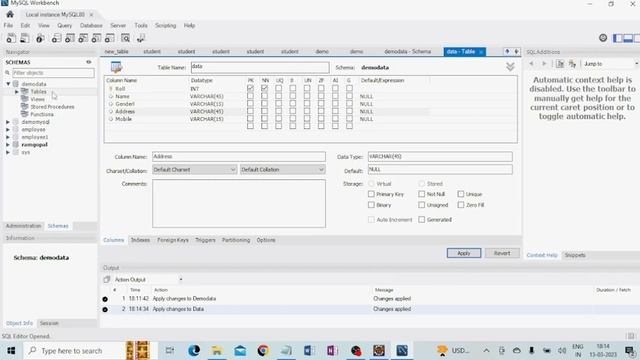640x360 pixels.
Task: Toggle the sidebar panel layout icon
Action: pyautogui.click(x=618, y=38)
